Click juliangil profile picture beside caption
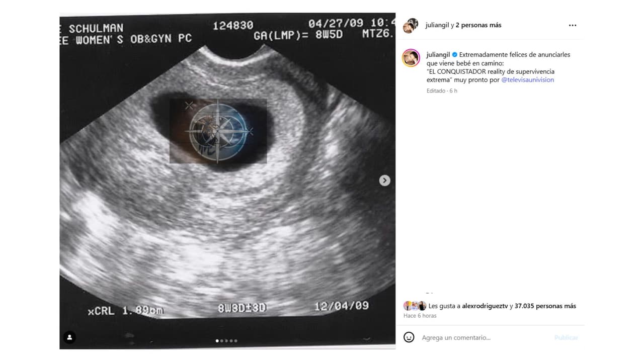The width and height of the screenshot is (644, 362). (x=411, y=58)
